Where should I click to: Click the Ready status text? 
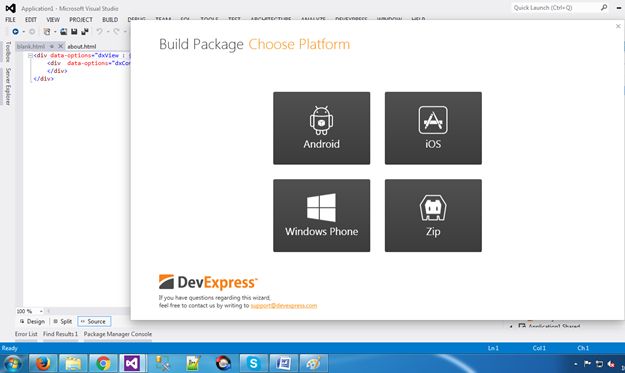pos(10,348)
